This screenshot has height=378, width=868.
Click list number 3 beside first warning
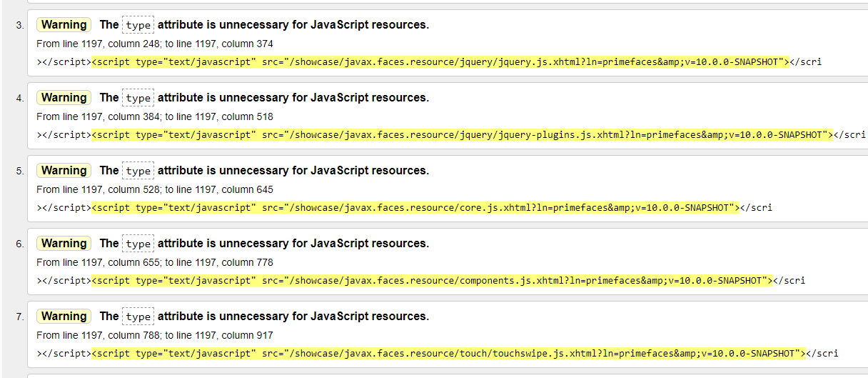(x=19, y=26)
